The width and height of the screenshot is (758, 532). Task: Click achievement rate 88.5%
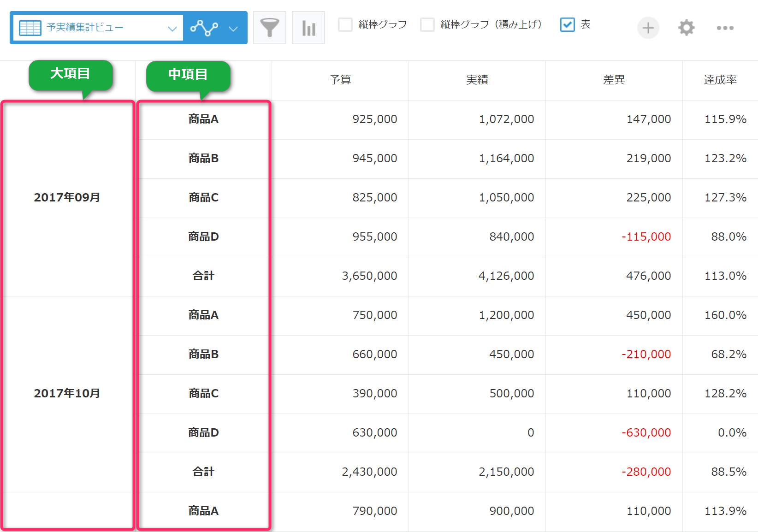[728, 472]
